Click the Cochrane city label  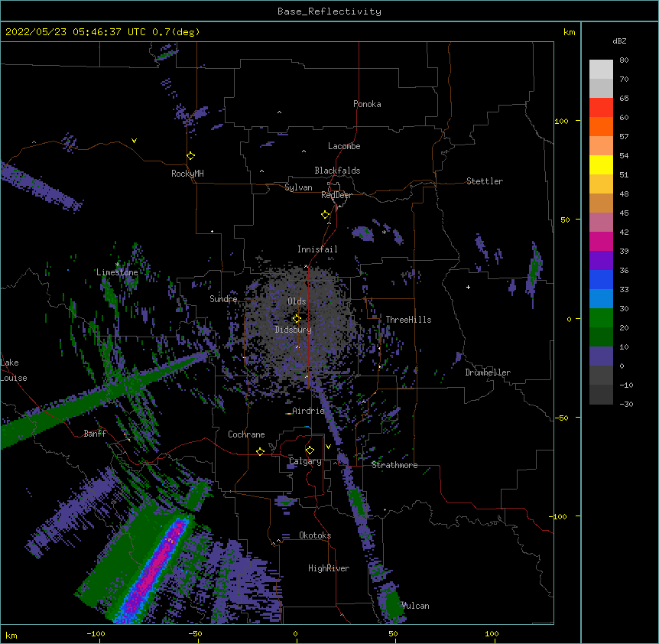(x=246, y=434)
